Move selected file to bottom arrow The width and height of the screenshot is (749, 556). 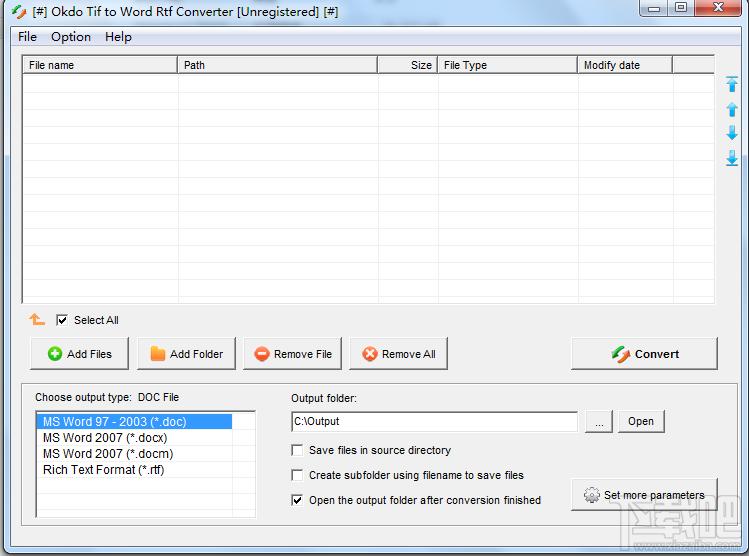click(x=732, y=158)
